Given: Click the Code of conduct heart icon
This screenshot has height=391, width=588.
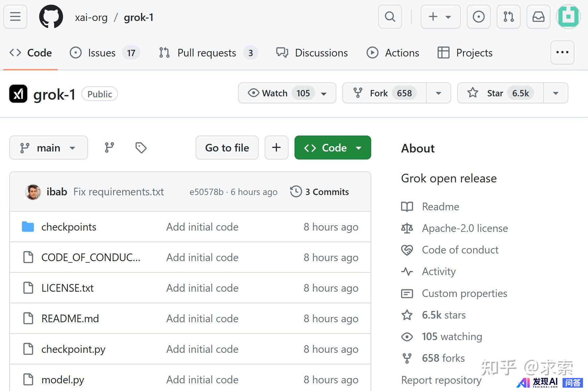Looking at the screenshot, I should tap(407, 250).
